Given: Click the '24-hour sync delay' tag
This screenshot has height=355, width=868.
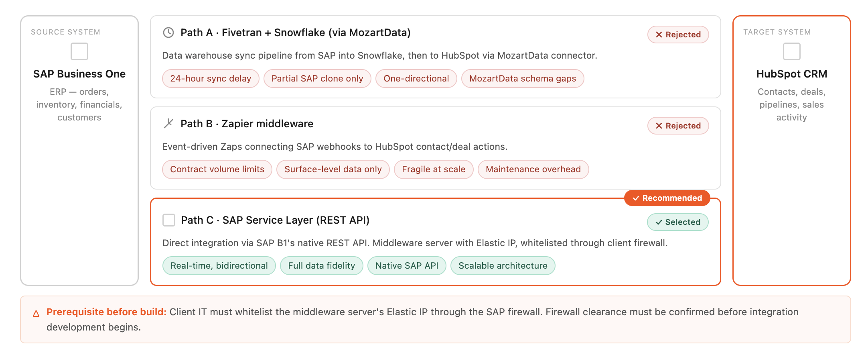Looking at the screenshot, I should click(211, 78).
